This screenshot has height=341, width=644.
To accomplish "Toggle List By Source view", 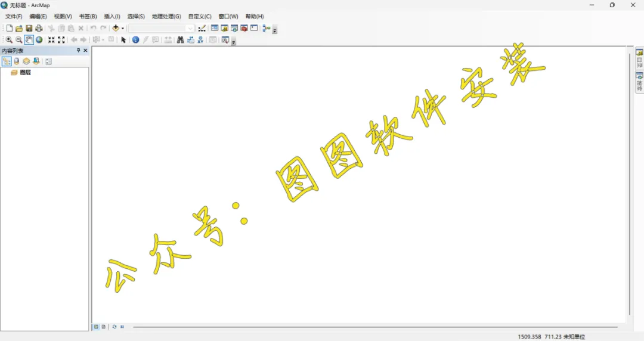I will click(x=17, y=61).
